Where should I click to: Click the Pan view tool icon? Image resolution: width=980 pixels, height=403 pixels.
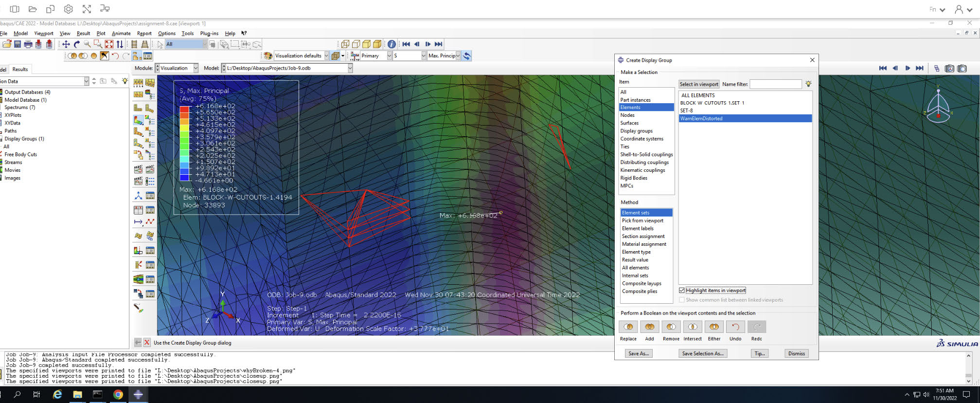pos(66,44)
